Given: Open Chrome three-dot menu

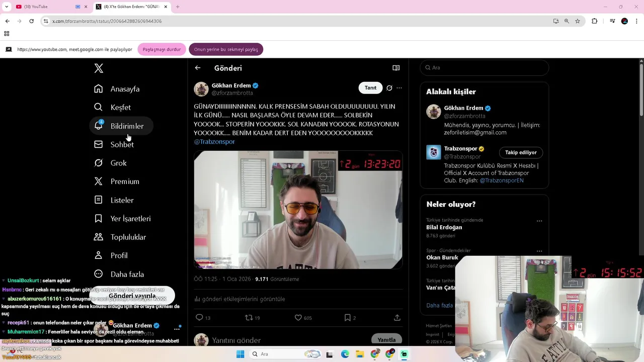Looking at the screenshot, I should coord(637,21).
